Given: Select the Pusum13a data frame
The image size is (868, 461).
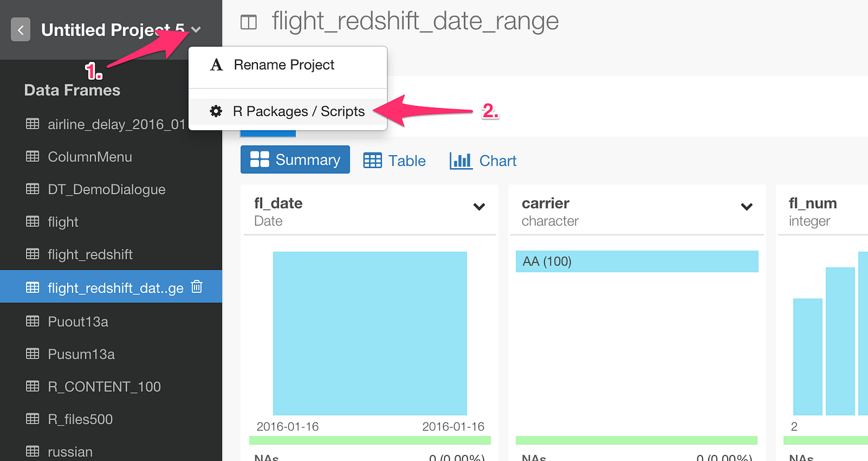Looking at the screenshot, I should 81,354.
